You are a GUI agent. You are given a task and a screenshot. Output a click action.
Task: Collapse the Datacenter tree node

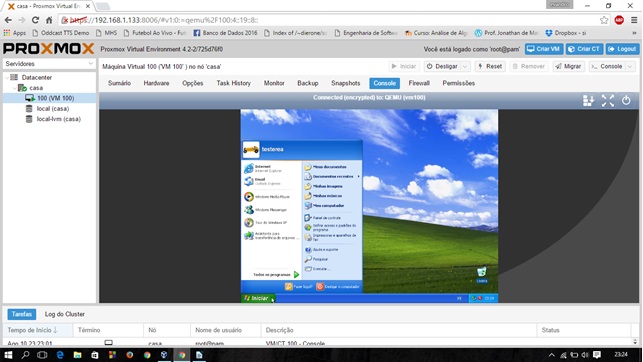point(7,77)
